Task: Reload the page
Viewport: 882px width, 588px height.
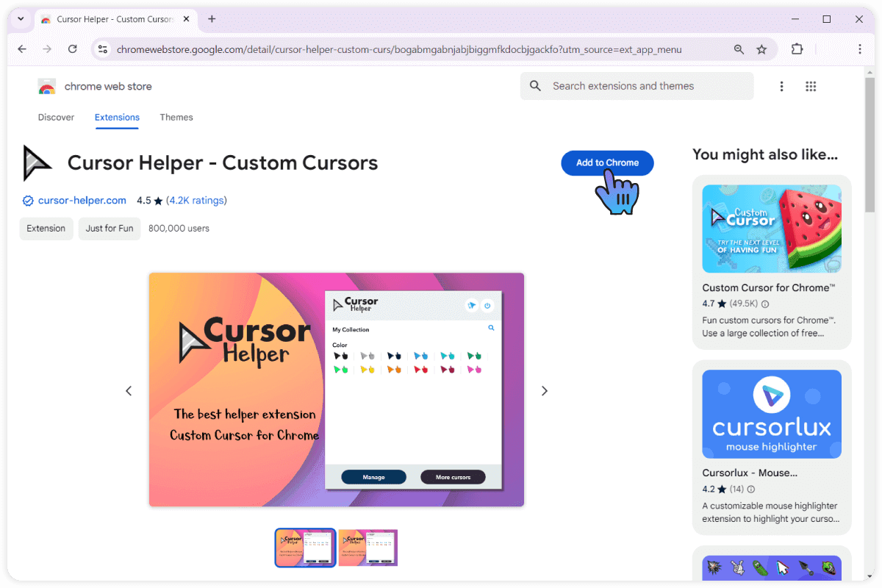Action: (72, 49)
